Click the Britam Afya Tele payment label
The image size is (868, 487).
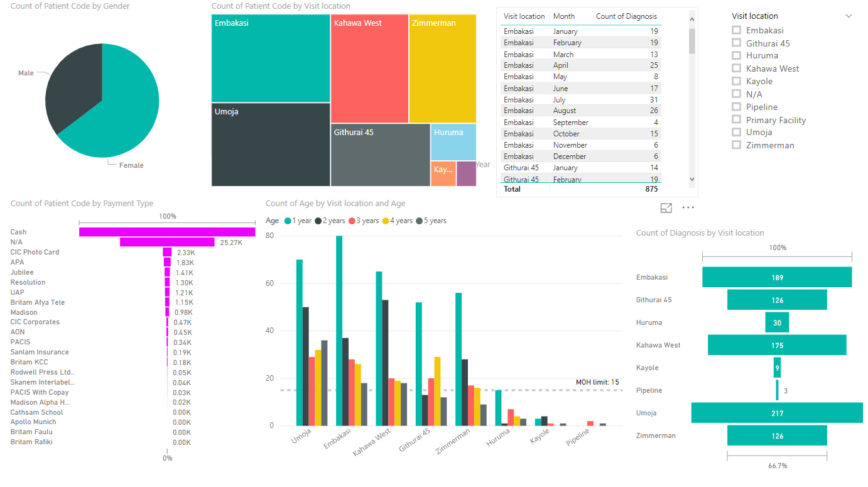(x=38, y=302)
